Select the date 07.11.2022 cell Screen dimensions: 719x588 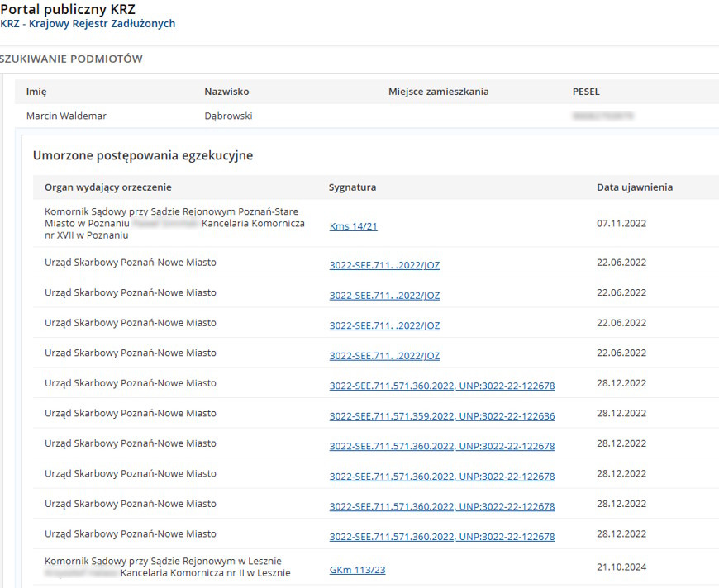pos(621,223)
